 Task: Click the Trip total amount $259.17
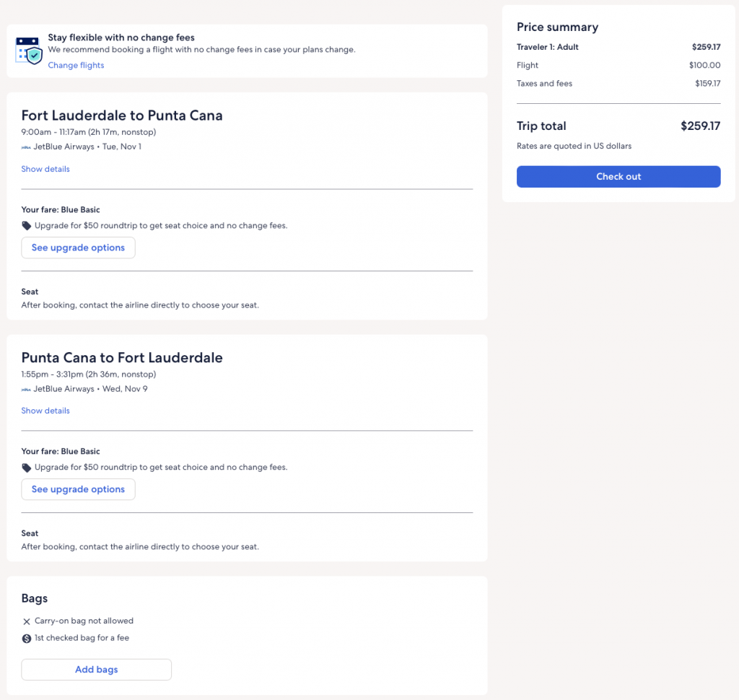point(700,126)
